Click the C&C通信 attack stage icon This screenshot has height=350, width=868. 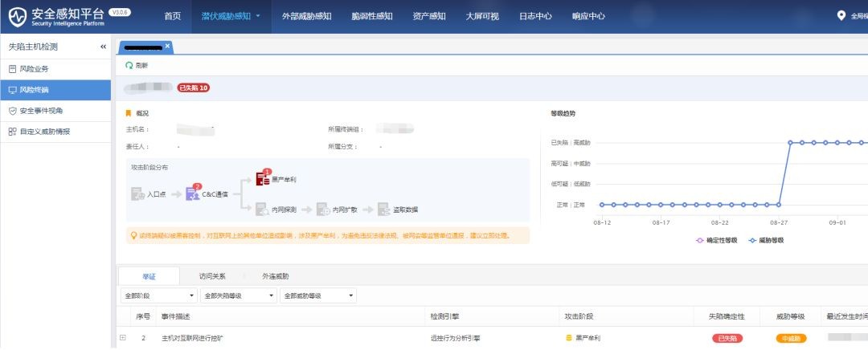point(193,193)
